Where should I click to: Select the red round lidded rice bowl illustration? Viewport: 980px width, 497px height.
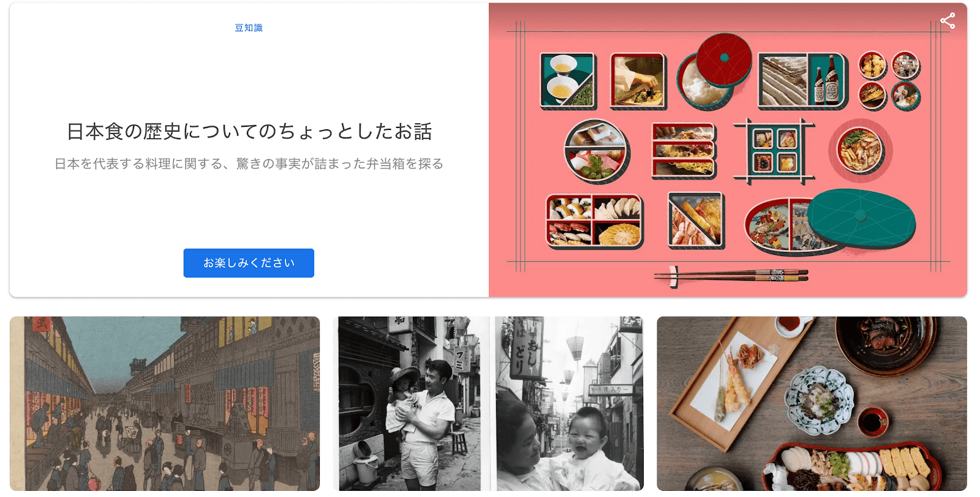pyautogui.click(x=714, y=72)
